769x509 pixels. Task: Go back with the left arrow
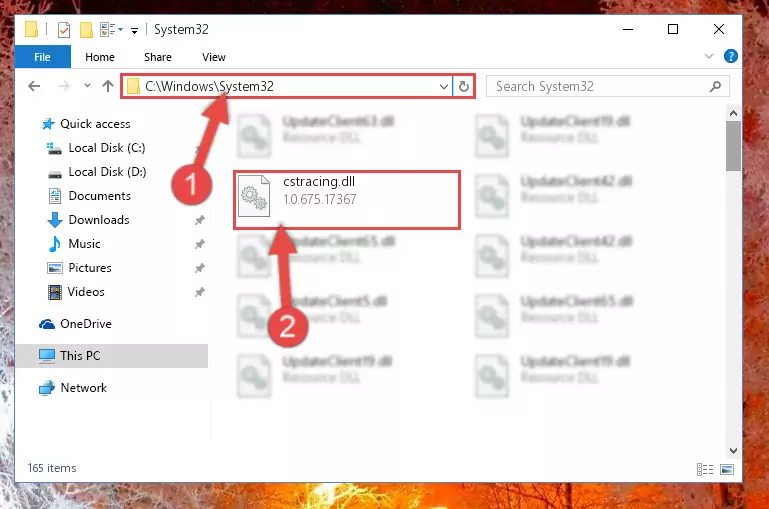34,86
